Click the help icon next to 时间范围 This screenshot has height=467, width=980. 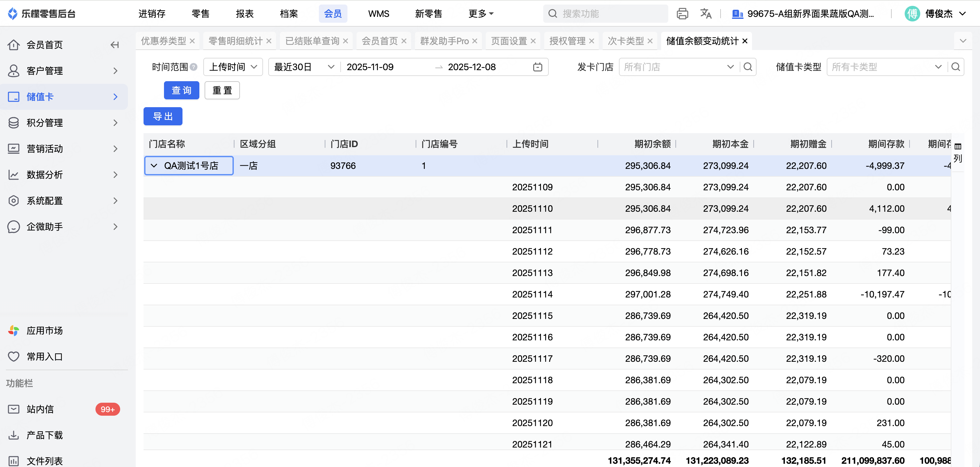coord(194,67)
